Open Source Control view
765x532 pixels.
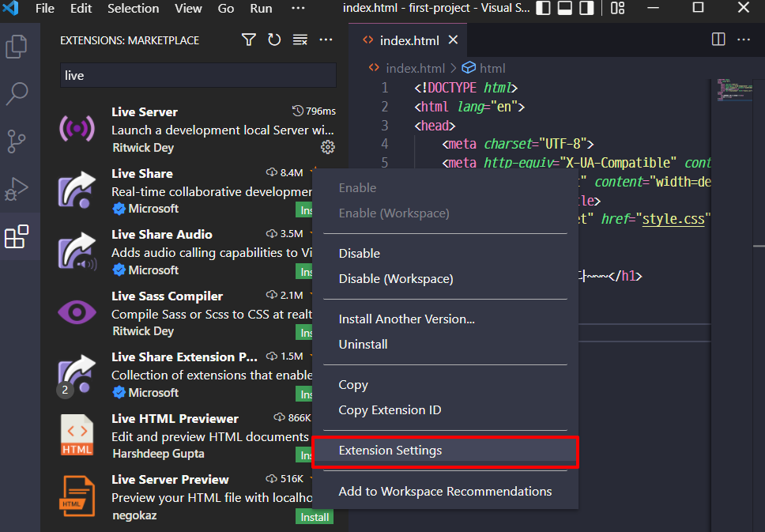click(x=16, y=141)
